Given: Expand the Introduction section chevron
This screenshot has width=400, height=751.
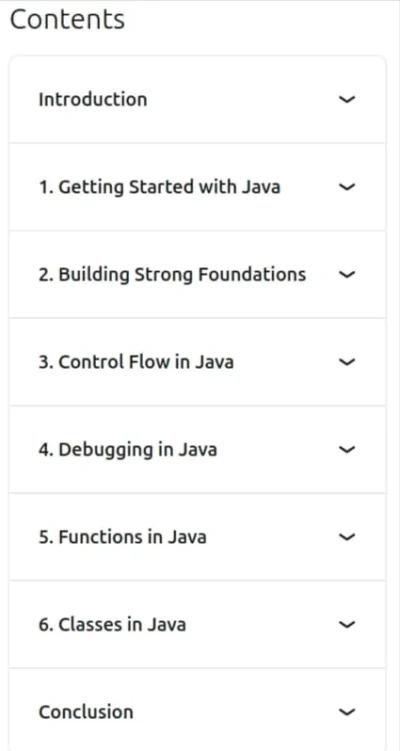Looking at the screenshot, I should [347, 99].
